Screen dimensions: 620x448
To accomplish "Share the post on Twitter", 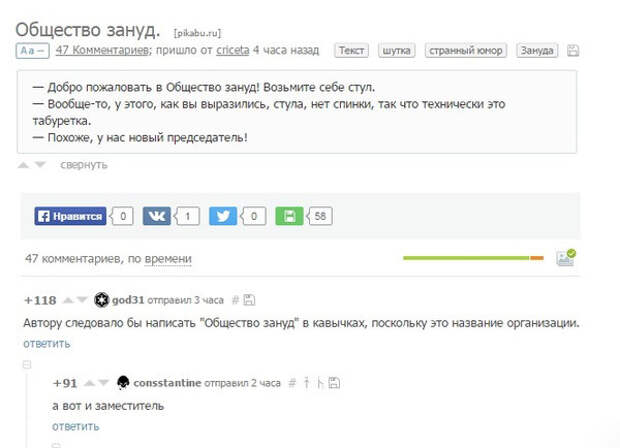I will coord(223,216).
